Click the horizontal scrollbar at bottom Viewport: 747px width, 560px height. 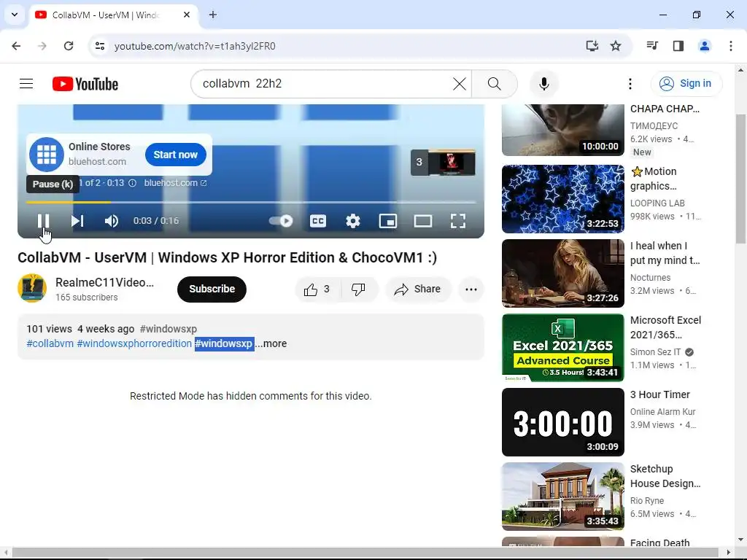pyautogui.click(x=366, y=552)
